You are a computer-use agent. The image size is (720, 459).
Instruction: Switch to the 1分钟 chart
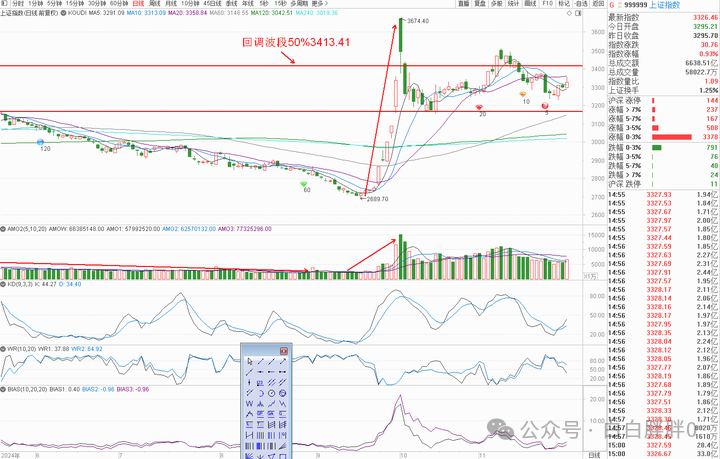pyautogui.click(x=36, y=4)
